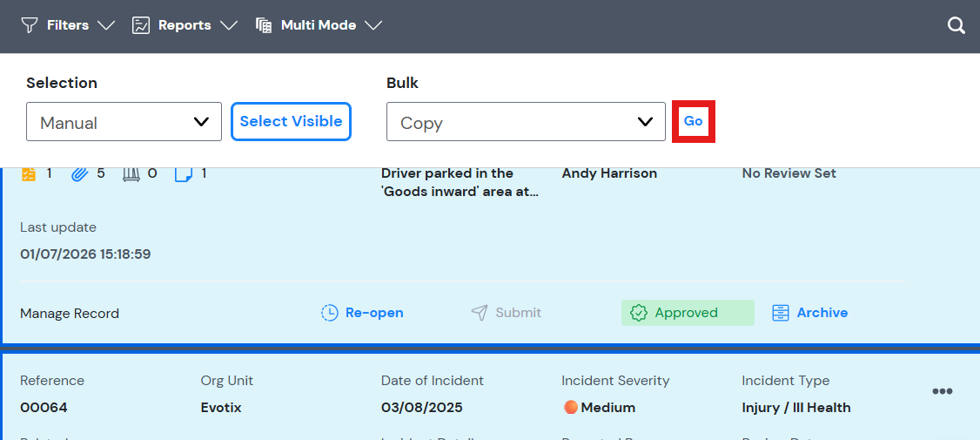Click the Reference label
980x440 pixels.
[52, 381]
